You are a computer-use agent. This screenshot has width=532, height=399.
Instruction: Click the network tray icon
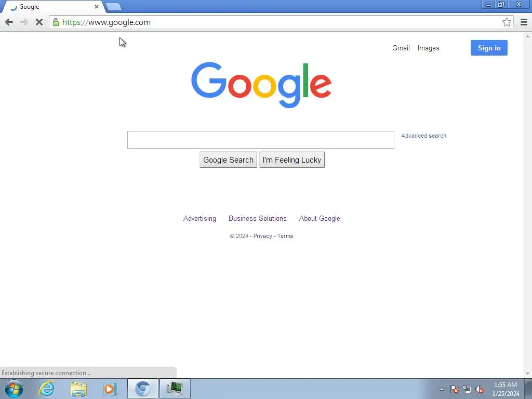(x=467, y=389)
